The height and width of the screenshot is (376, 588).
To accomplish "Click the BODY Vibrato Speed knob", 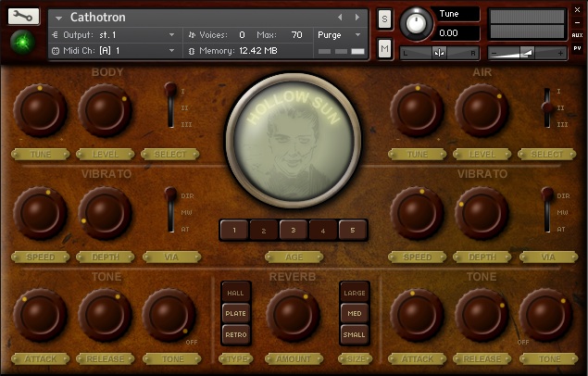I will coord(40,213).
